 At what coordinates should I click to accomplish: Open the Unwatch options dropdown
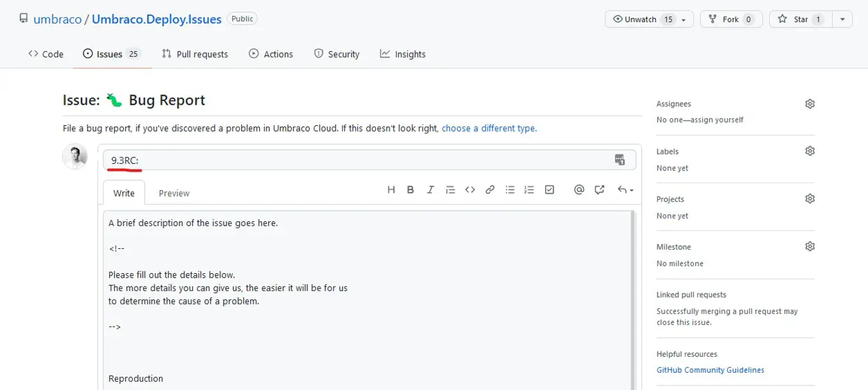[x=685, y=19]
